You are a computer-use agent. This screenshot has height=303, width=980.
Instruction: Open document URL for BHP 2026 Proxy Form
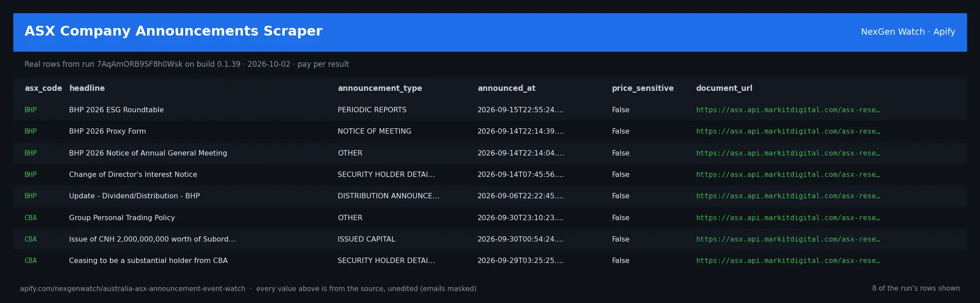788,131
